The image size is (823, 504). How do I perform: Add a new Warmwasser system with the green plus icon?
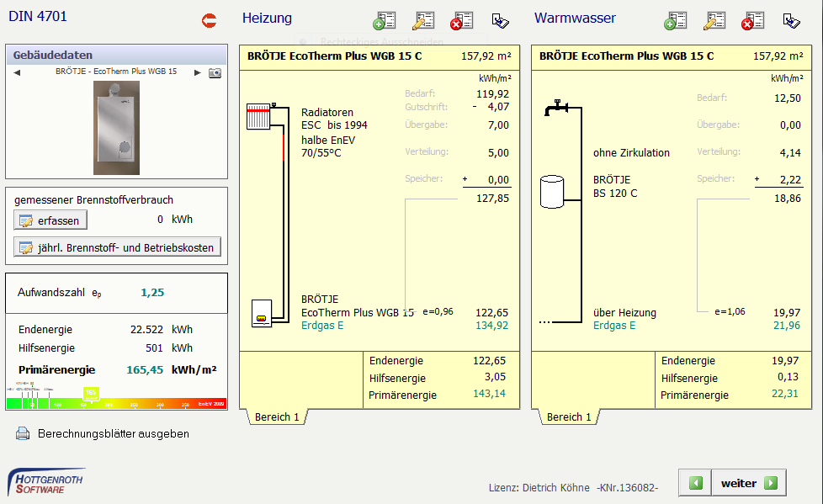[x=676, y=21]
